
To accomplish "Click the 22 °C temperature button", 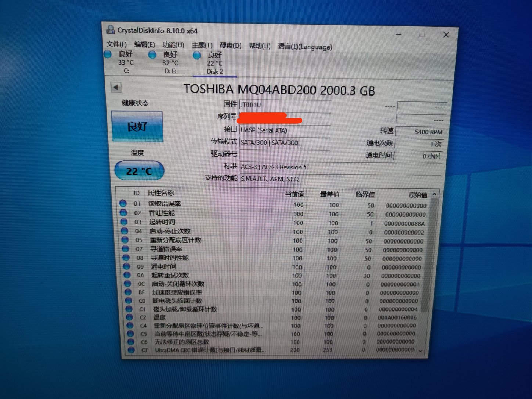I will (139, 171).
